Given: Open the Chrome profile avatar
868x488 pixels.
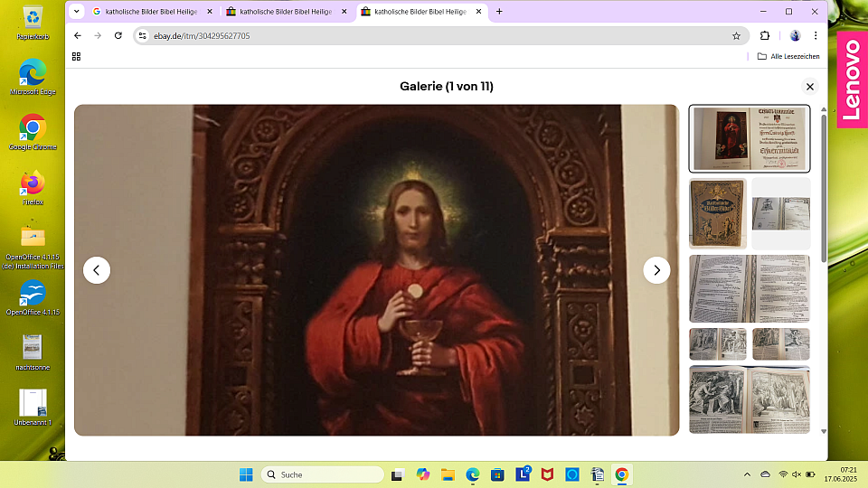Looking at the screenshot, I should tap(795, 35).
